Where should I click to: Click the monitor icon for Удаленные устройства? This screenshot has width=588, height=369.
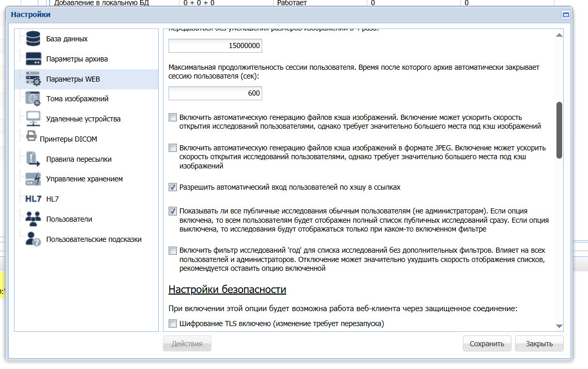[33, 119]
